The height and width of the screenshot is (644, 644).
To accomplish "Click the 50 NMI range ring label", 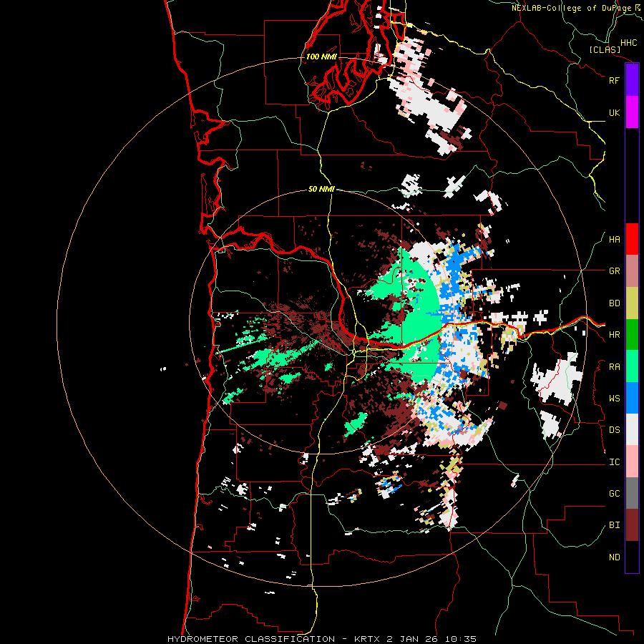I will point(321,189).
